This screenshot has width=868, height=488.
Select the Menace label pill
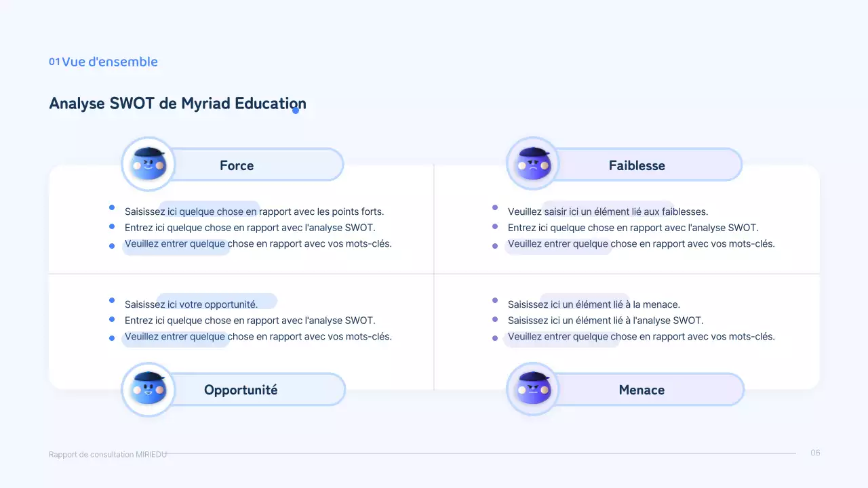(646, 390)
